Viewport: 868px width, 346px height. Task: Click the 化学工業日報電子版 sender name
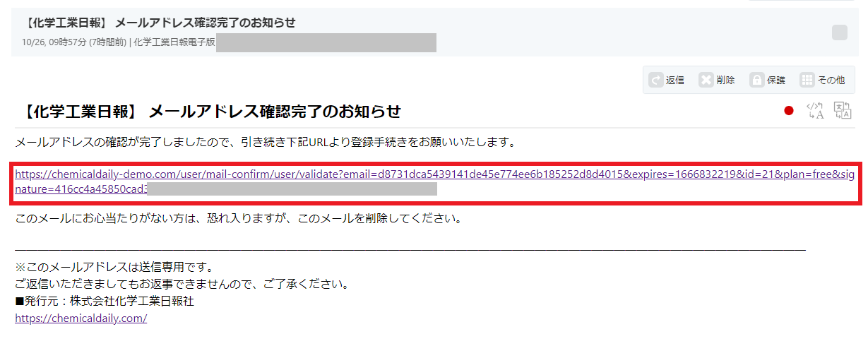tap(174, 42)
